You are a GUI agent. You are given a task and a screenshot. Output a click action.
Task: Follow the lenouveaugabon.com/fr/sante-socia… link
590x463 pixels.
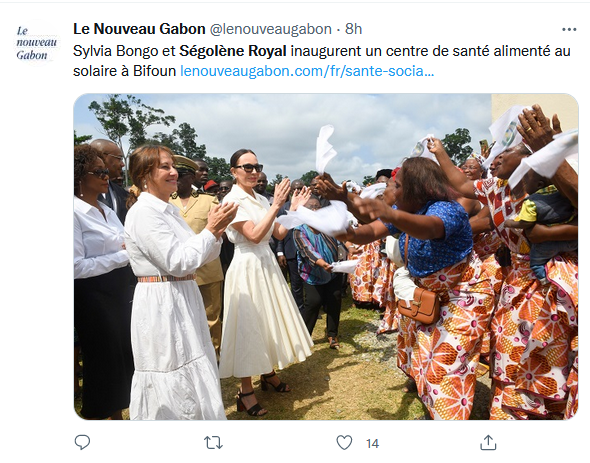[x=307, y=71]
